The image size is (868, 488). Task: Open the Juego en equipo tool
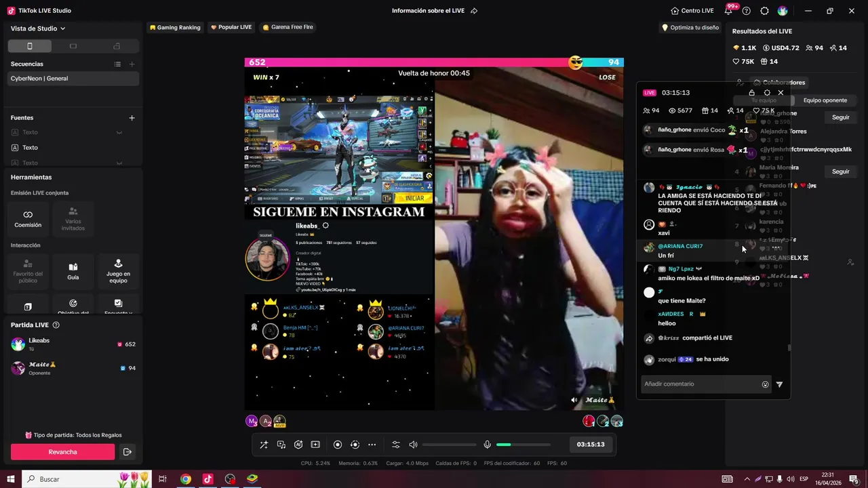coord(118,270)
